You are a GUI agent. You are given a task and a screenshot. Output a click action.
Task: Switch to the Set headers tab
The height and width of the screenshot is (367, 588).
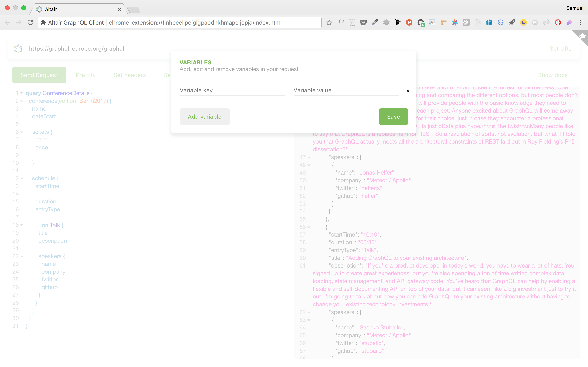[x=129, y=75]
